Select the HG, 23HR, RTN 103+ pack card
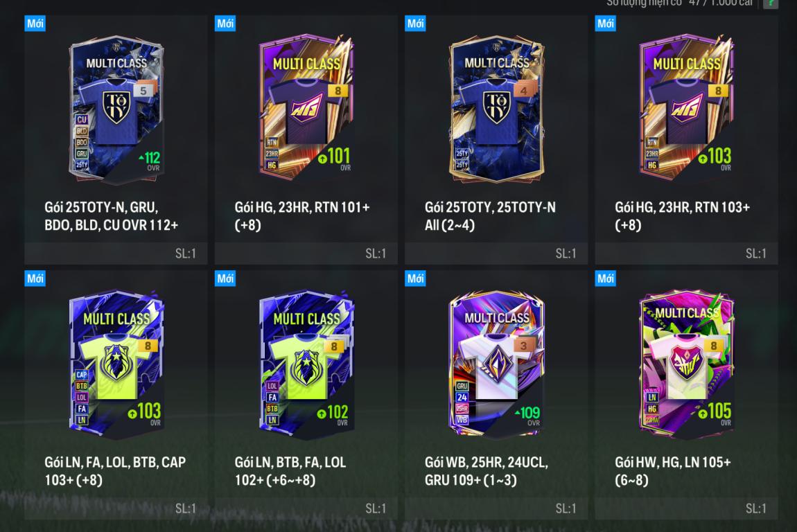 click(686, 140)
